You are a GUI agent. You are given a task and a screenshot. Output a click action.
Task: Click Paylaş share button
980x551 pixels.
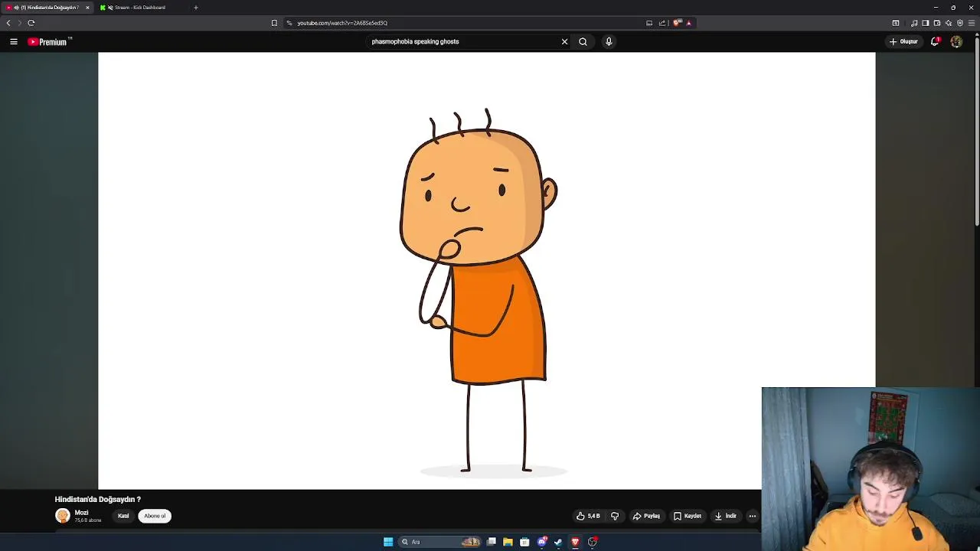(646, 516)
